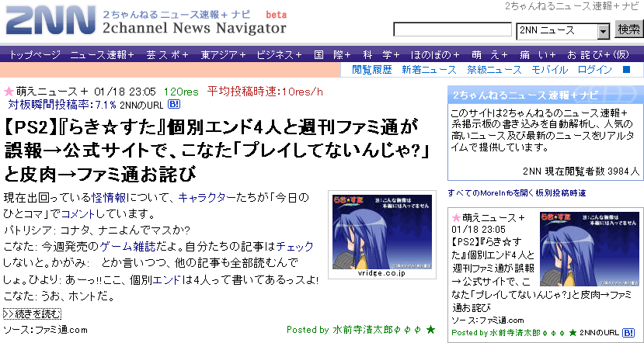Click the green star after the main poster name
This screenshot has height=343, width=644.
pos(430,329)
